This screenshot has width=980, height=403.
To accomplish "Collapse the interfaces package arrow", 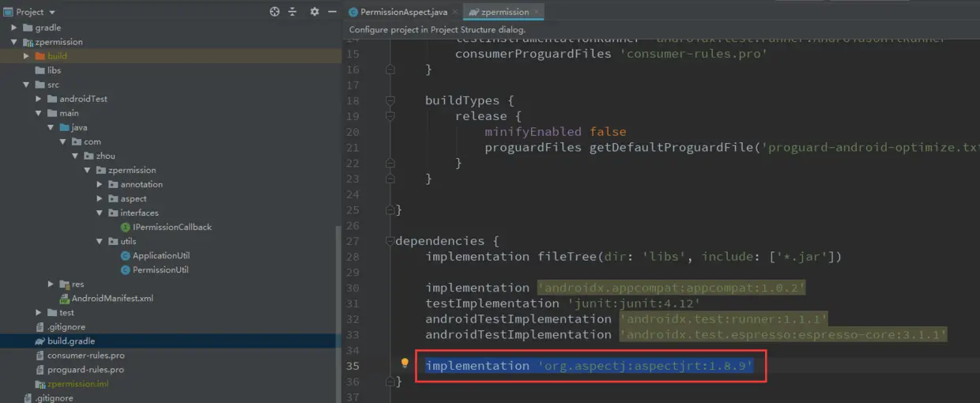I will (100, 213).
